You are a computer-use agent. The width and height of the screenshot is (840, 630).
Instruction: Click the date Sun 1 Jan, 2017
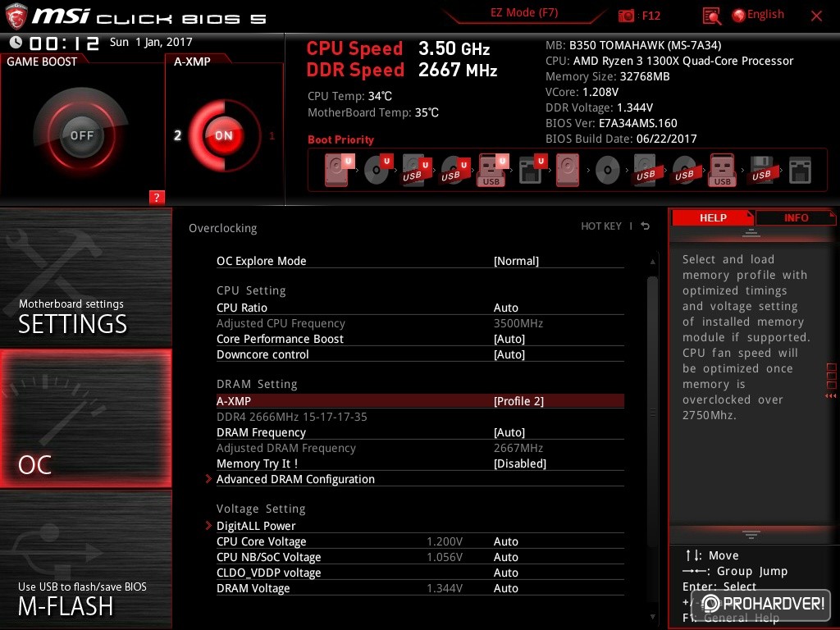(x=151, y=43)
